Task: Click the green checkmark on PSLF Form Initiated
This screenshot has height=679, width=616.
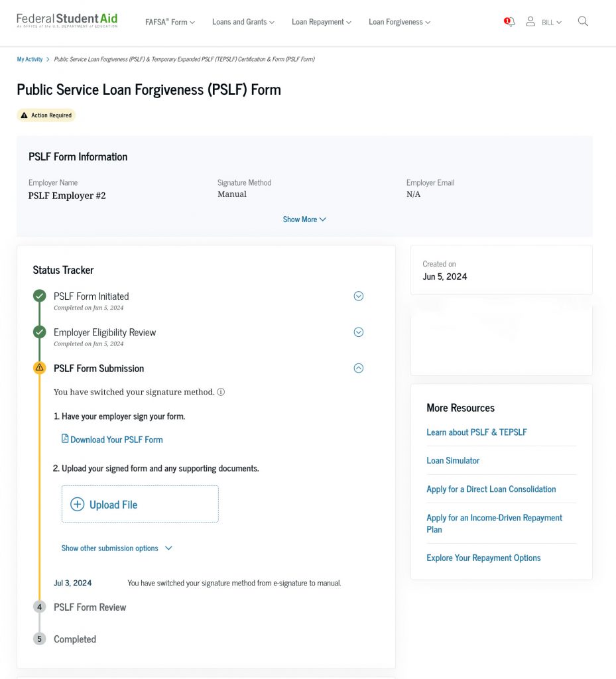Action: [x=39, y=296]
